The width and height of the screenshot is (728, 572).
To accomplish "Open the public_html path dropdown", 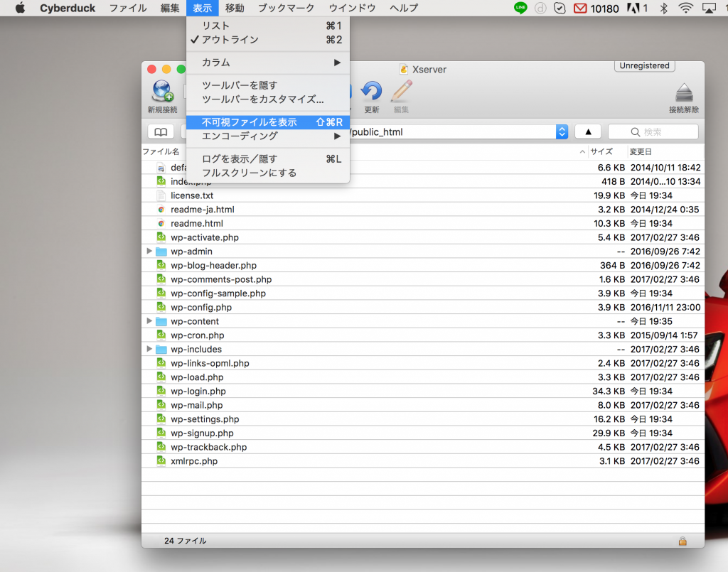I will point(562,132).
